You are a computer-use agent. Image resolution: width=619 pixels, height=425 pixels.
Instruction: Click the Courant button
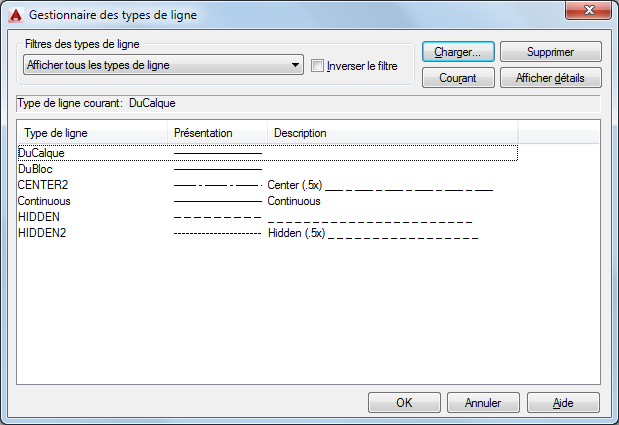[458, 78]
